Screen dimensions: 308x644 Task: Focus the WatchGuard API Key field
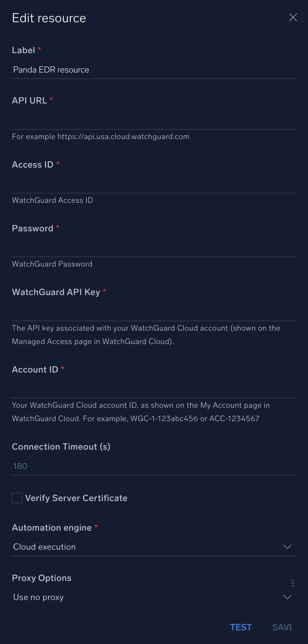[x=154, y=312]
